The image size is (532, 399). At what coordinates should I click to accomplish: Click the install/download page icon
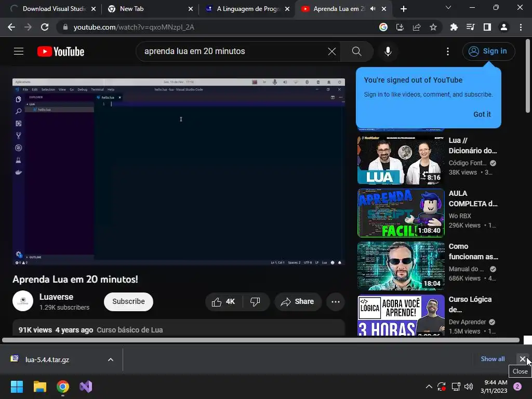click(x=400, y=27)
